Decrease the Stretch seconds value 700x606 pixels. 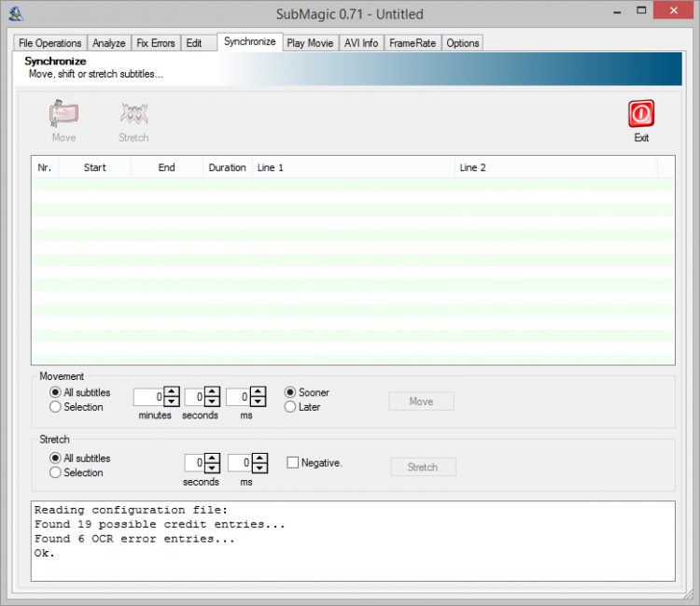point(213,468)
